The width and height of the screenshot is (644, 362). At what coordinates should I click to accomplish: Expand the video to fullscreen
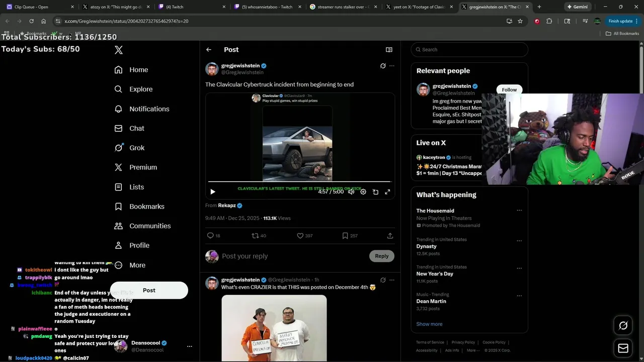point(387,192)
